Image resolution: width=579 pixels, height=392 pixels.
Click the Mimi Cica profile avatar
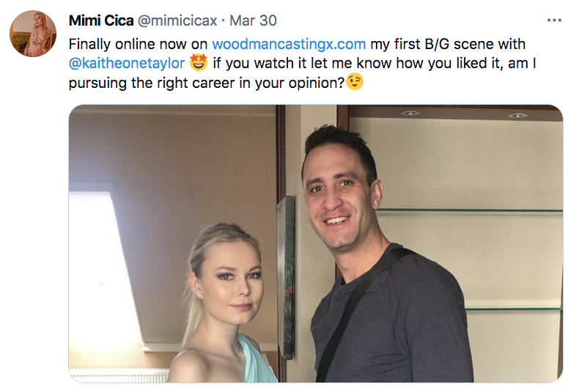pos(33,34)
